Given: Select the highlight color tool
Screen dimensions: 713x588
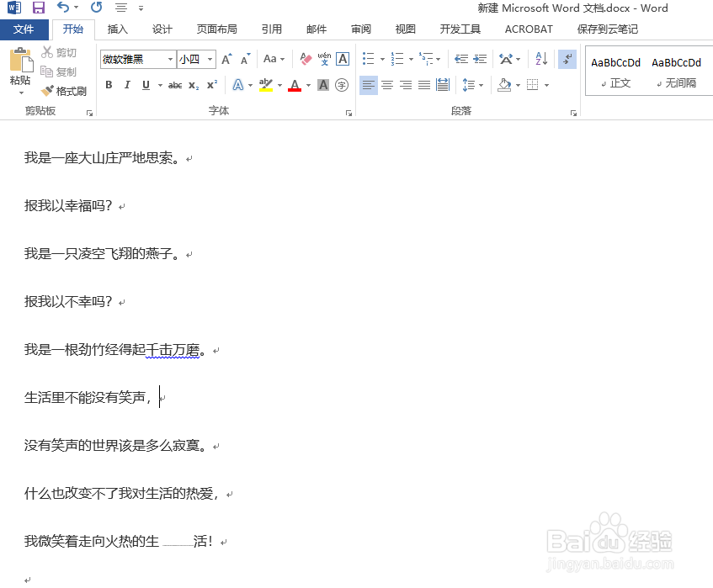Looking at the screenshot, I should point(268,85).
